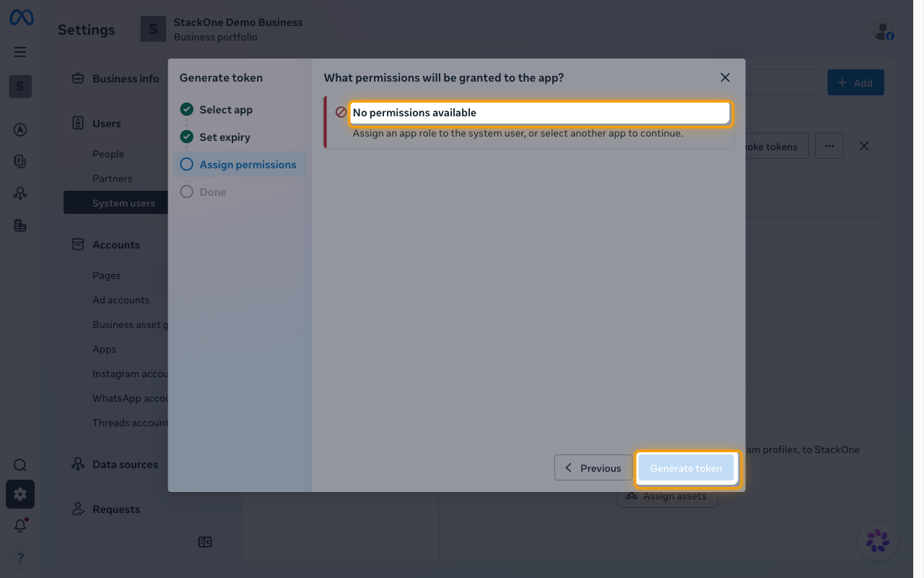Open the profile avatar at top right
The image size is (924, 578).
(x=882, y=30)
